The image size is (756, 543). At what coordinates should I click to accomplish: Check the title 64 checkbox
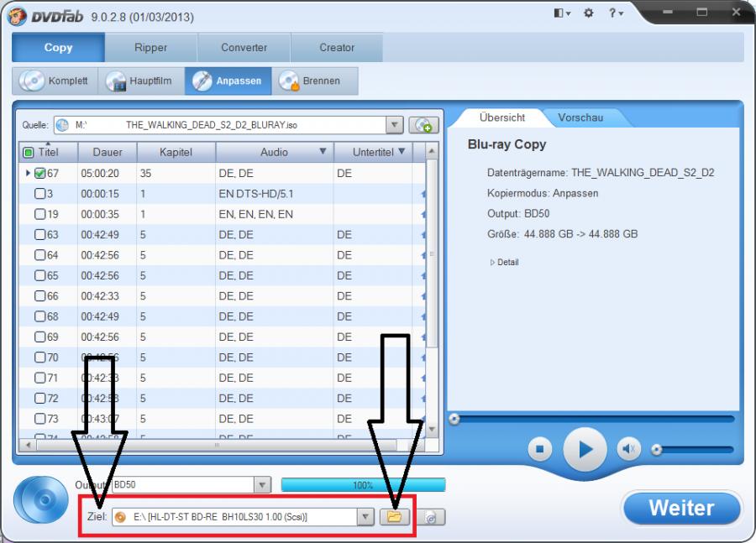pos(40,255)
